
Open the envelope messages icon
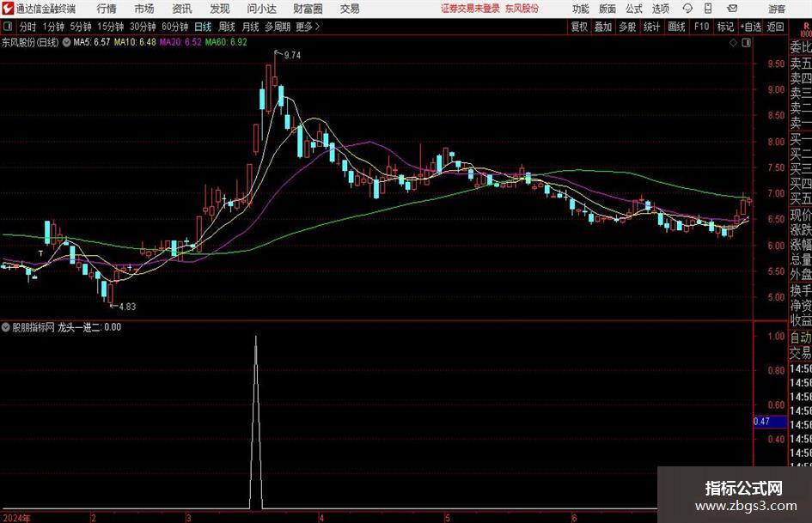[732, 9]
